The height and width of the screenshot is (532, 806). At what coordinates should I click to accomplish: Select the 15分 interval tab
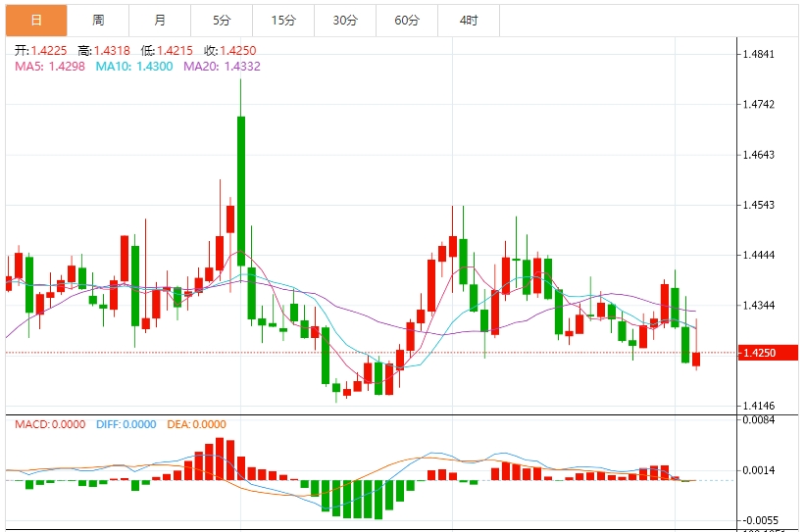pos(283,20)
